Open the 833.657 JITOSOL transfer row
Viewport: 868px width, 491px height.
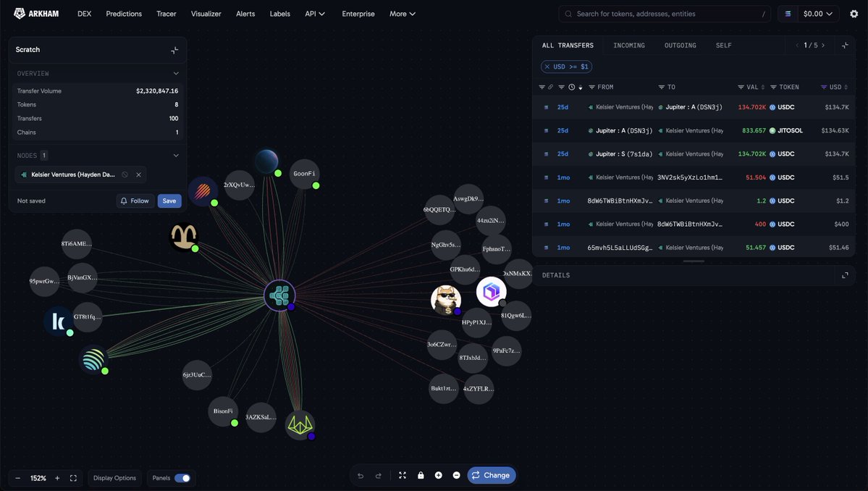694,130
